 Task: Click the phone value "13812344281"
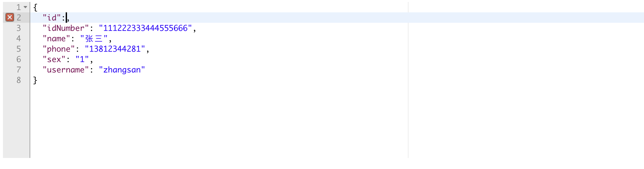[115, 49]
